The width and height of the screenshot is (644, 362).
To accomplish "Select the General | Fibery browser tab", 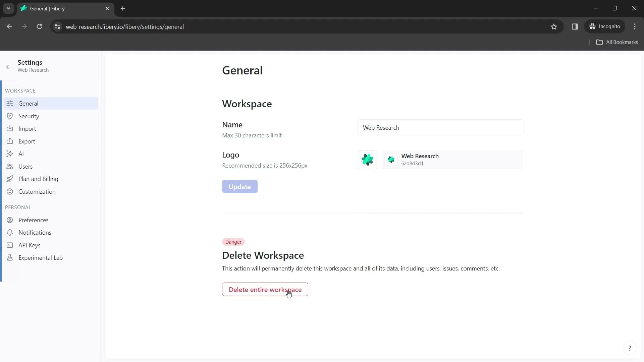I will pyautogui.click(x=65, y=8).
